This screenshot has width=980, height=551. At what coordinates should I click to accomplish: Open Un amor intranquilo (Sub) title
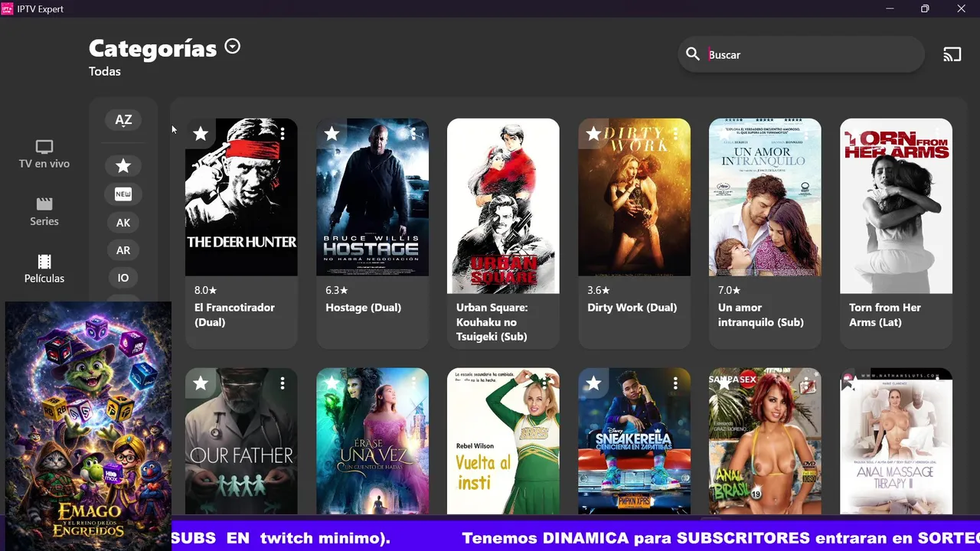pos(760,315)
